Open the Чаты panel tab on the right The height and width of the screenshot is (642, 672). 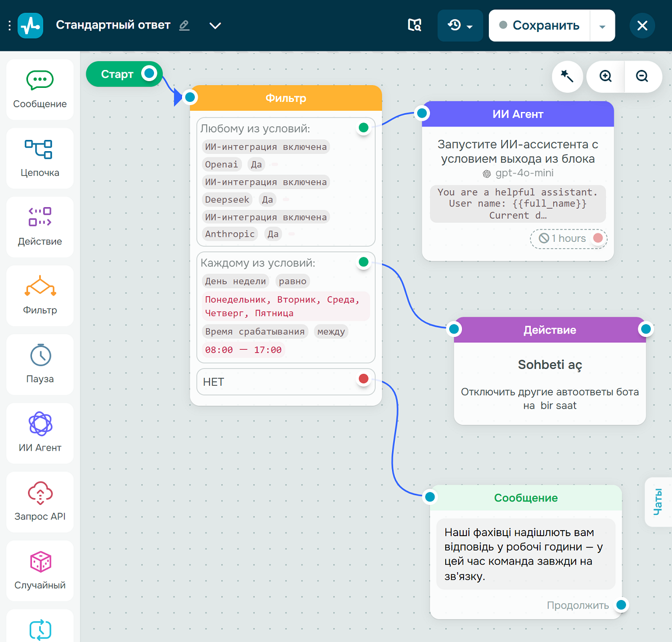point(659,502)
